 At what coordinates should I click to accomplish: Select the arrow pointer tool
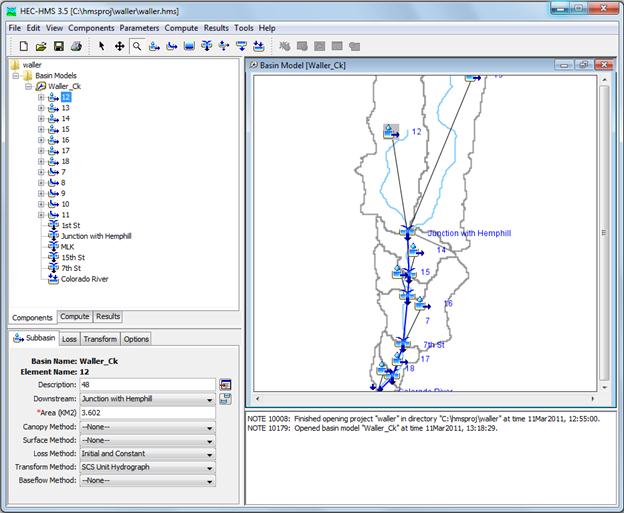pyautogui.click(x=102, y=46)
